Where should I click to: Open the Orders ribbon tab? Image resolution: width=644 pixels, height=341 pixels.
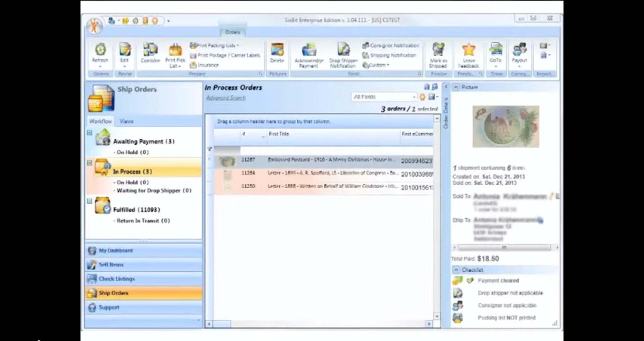(x=233, y=32)
